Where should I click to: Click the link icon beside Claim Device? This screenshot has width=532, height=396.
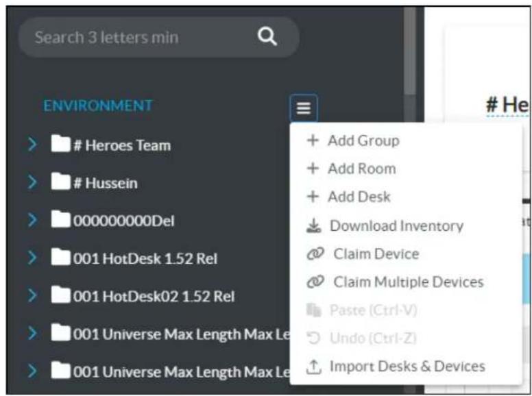click(x=315, y=253)
